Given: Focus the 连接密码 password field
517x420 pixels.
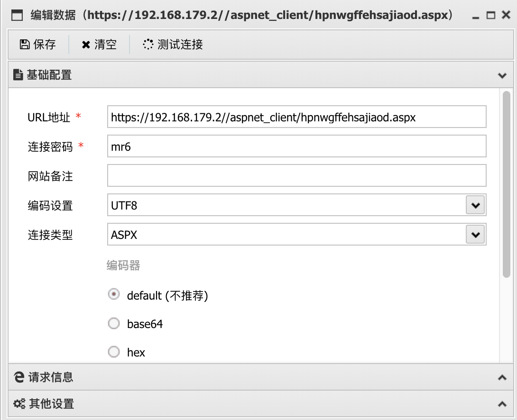Looking at the screenshot, I should tap(296, 146).
